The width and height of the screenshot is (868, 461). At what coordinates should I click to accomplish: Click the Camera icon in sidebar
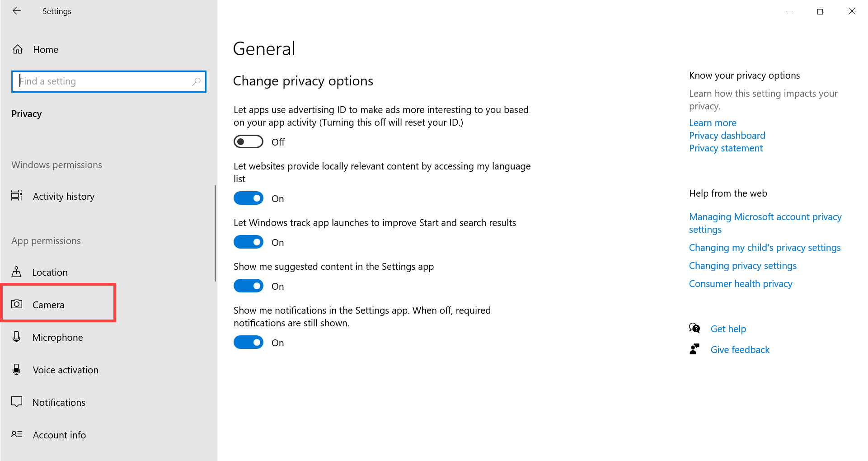(x=17, y=304)
